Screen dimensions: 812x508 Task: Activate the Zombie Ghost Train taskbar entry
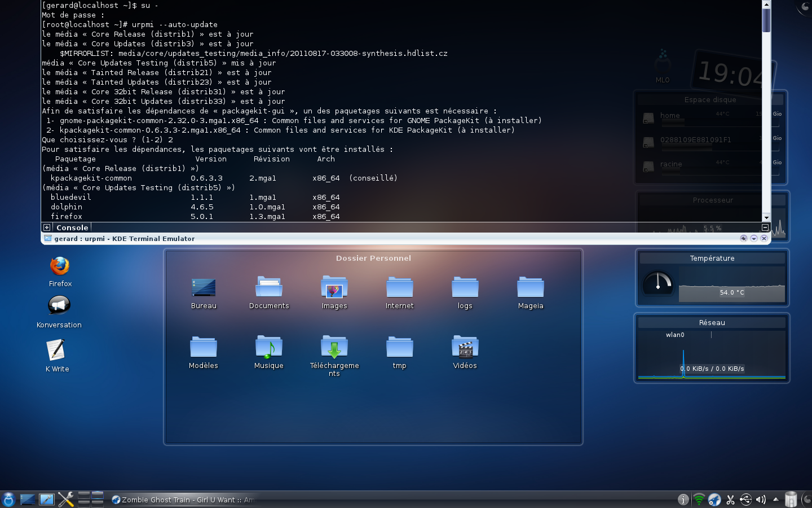(183, 500)
